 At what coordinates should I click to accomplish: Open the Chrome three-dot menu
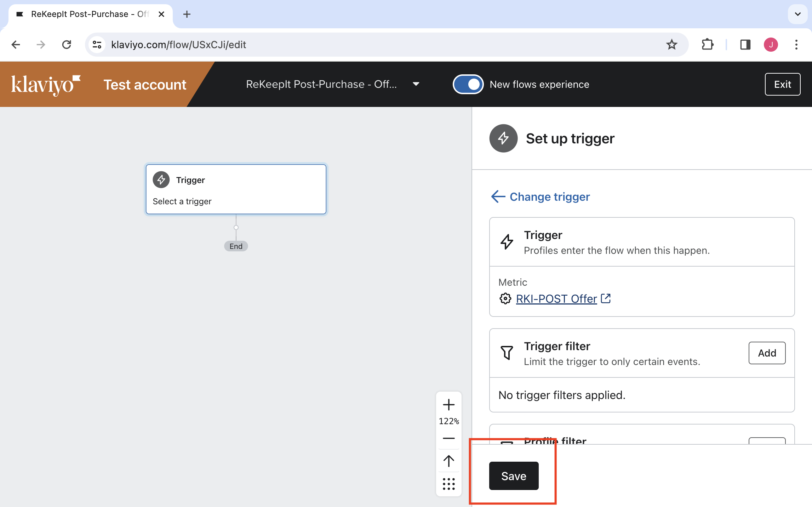coord(796,45)
